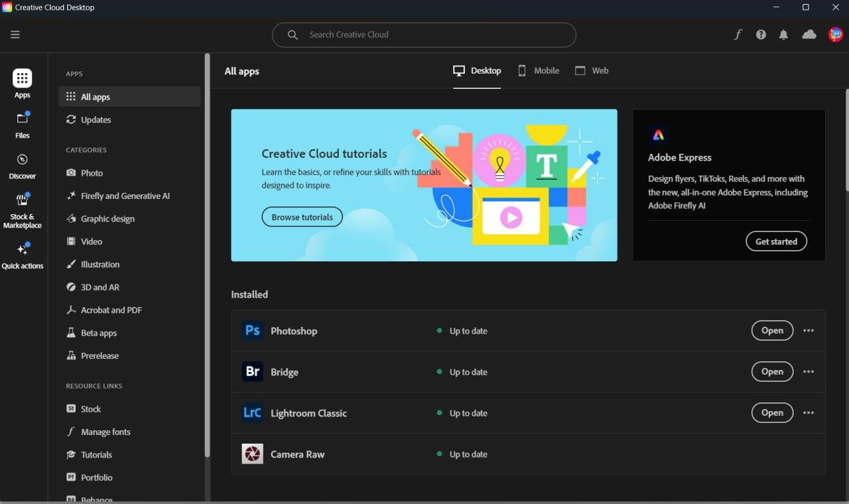Open the Stock resource link

coord(130,409)
